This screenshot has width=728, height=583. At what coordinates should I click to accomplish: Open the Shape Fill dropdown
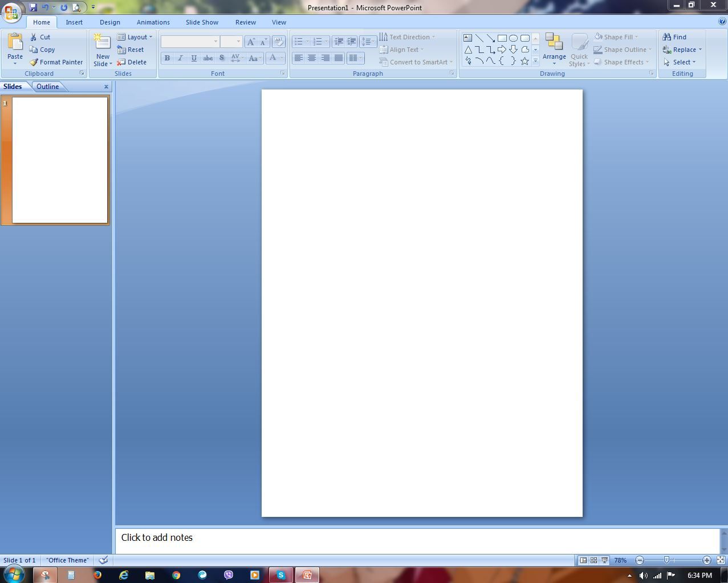616,37
